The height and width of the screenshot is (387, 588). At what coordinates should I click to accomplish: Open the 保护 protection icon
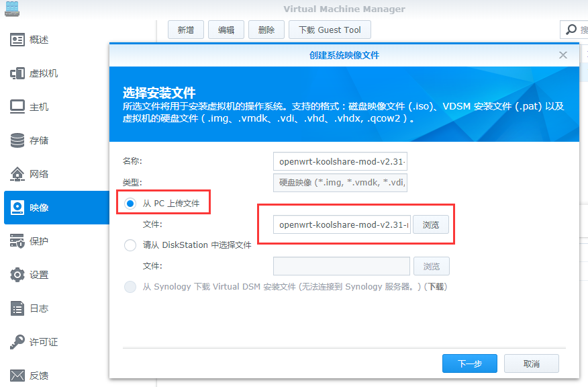(17, 241)
